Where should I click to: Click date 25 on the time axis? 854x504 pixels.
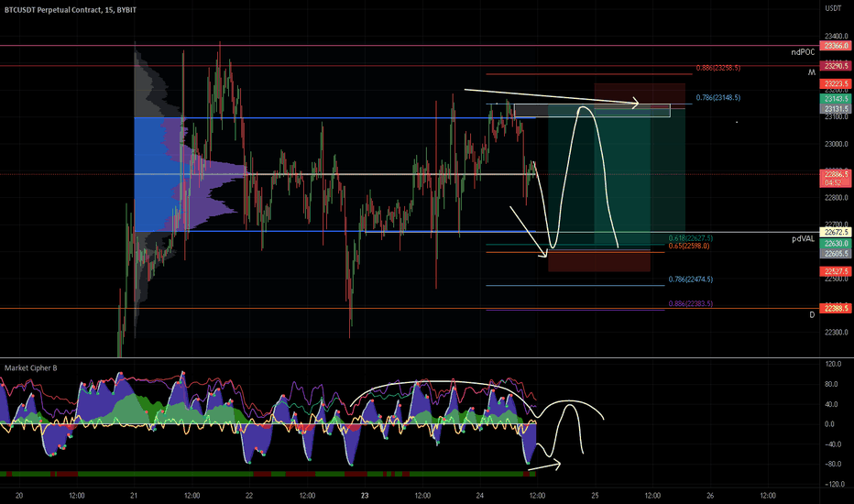coord(596,495)
